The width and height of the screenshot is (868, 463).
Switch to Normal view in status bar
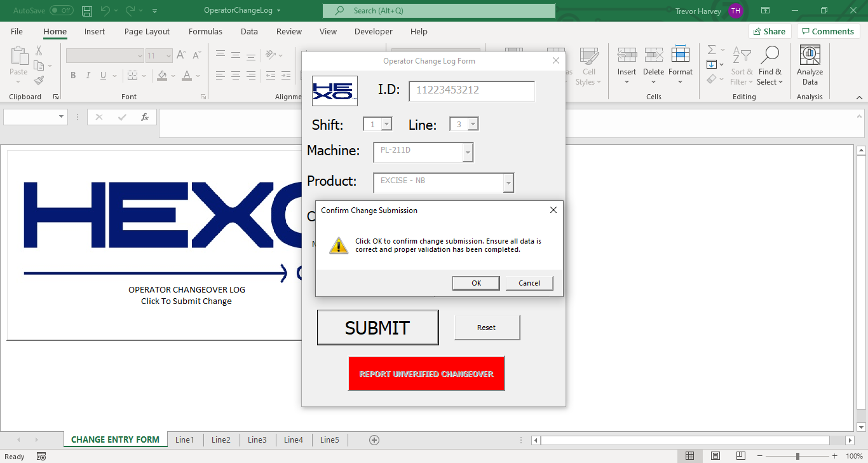pyautogui.click(x=689, y=456)
